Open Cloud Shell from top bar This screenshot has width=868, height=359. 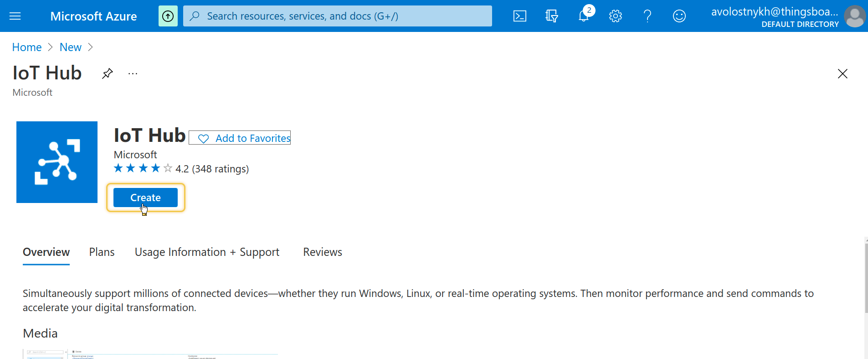coord(520,16)
